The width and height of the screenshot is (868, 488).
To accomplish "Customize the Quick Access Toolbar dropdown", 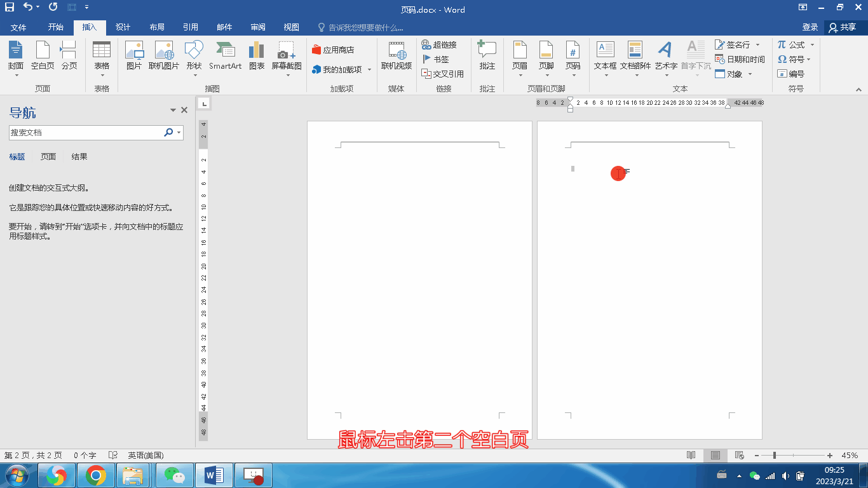I will pyautogui.click(x=86, y=8).
